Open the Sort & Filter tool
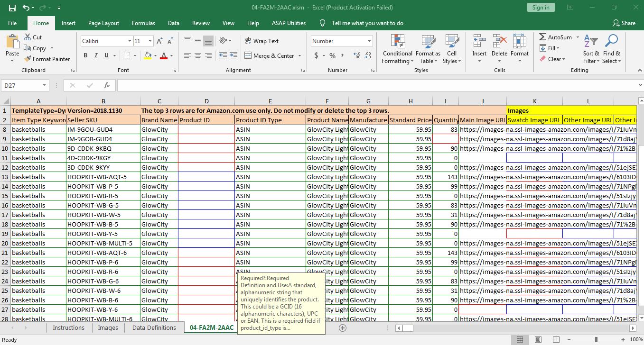644x345 pixels. pyautogui.click(x=591, y=42)
